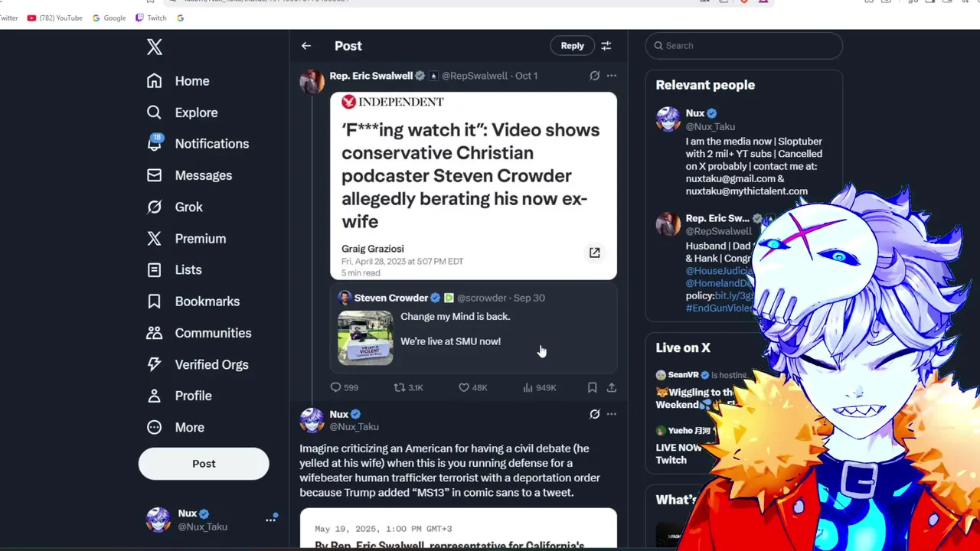Open Verified Orgs in the sidebar

197,364
